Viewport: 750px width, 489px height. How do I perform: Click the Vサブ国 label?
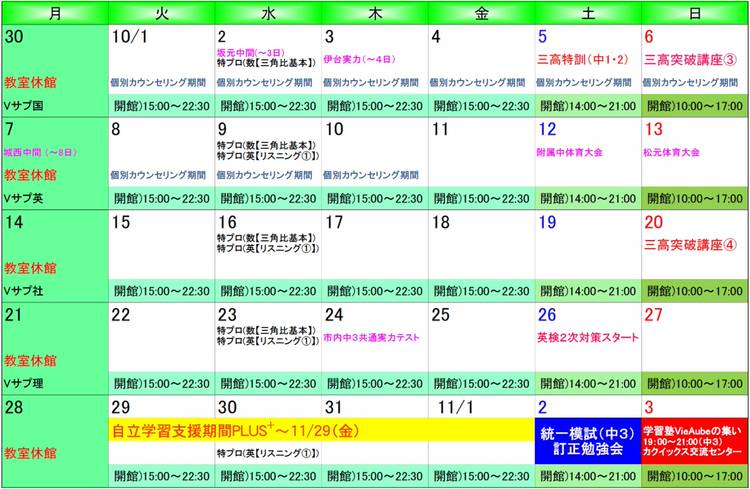point(25,105)
